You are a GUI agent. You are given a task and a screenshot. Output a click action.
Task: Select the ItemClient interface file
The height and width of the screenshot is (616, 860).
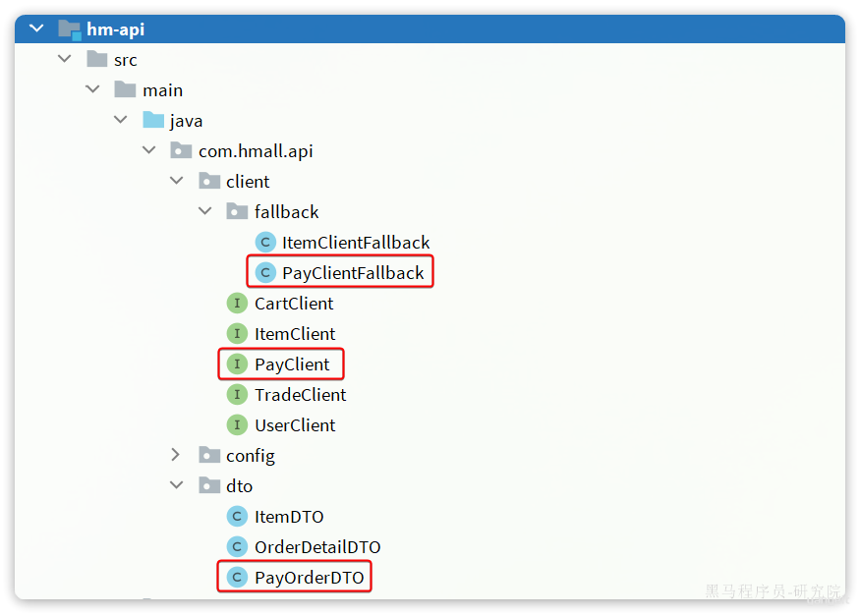pos(295,334)
